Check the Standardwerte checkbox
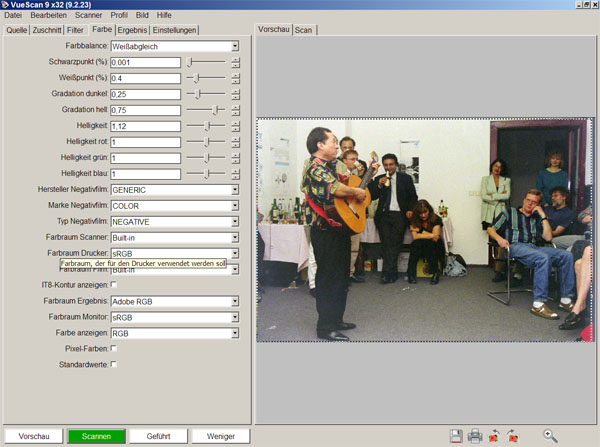The height and width of the screenshot is (447, 600). tap(113, 364)
